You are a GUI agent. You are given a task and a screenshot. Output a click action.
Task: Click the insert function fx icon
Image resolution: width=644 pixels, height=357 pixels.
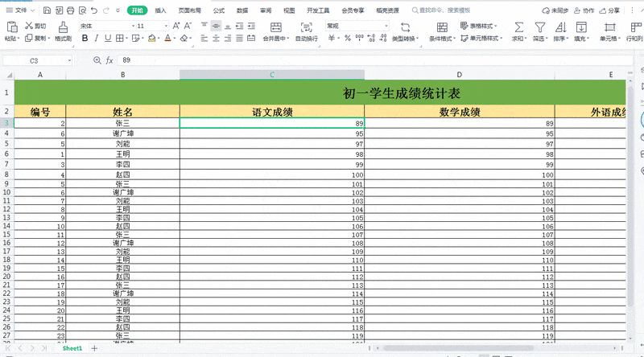109,60
